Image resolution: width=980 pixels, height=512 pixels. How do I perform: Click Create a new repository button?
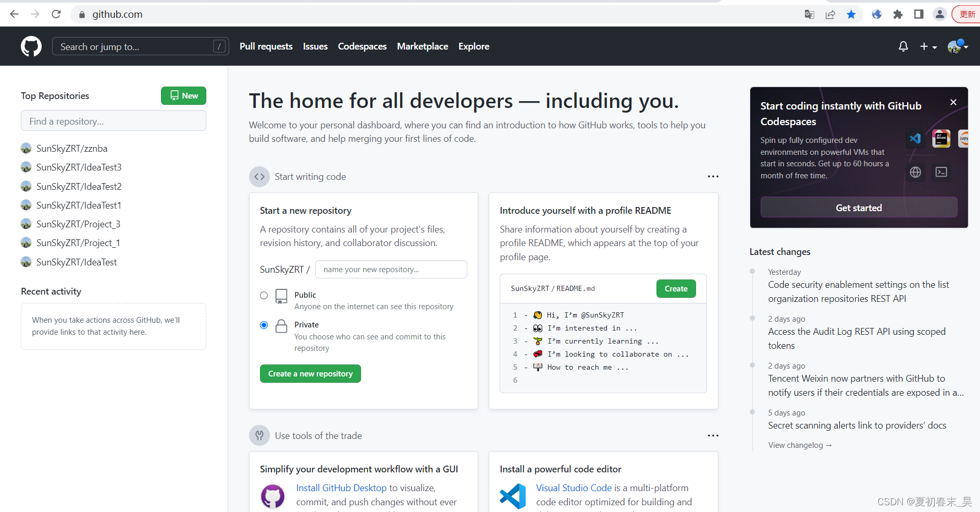point(311,374)
